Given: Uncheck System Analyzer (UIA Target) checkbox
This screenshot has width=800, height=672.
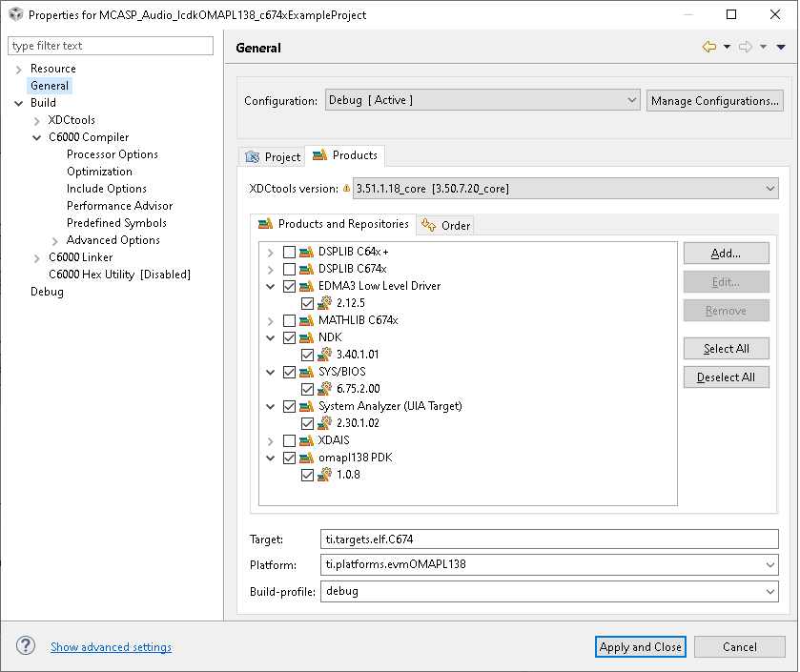Looking at the screenshot, I should point(289,406).
